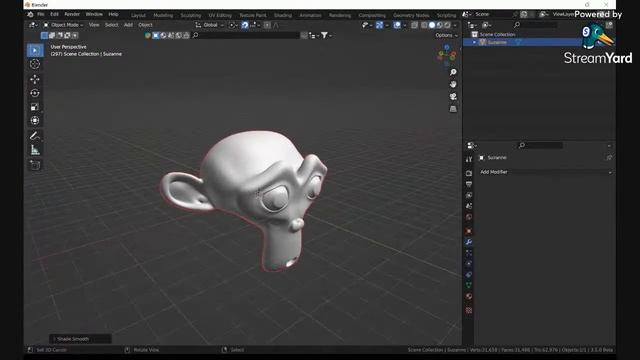Viewport: 640px width, 360px height.
Task: Open the Options dropdown in viewport
Action: click(446, 36)
